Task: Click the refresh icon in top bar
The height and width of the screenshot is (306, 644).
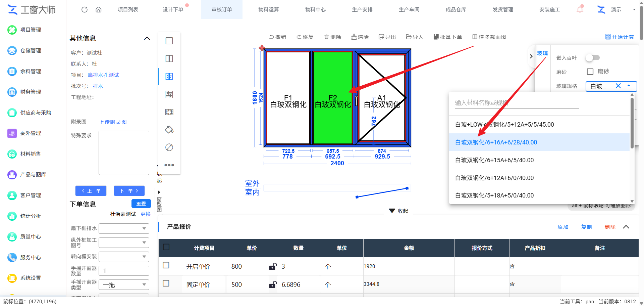Action: pyautogui.click(x=85, y=9)
